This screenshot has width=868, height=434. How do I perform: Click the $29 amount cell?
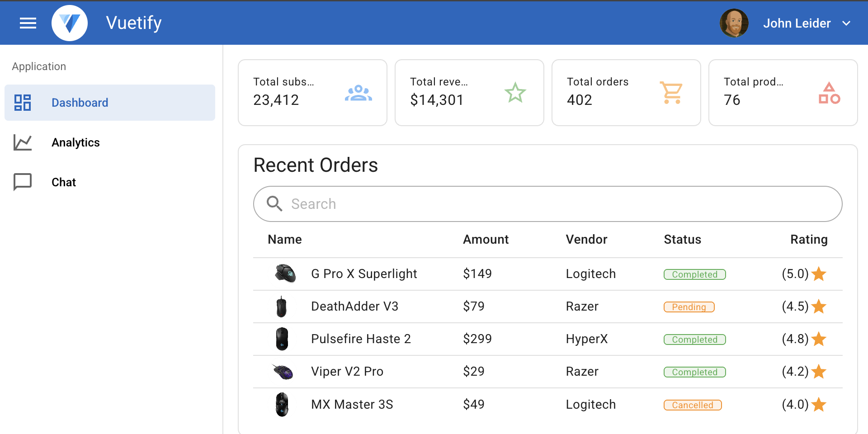[474, 372]
